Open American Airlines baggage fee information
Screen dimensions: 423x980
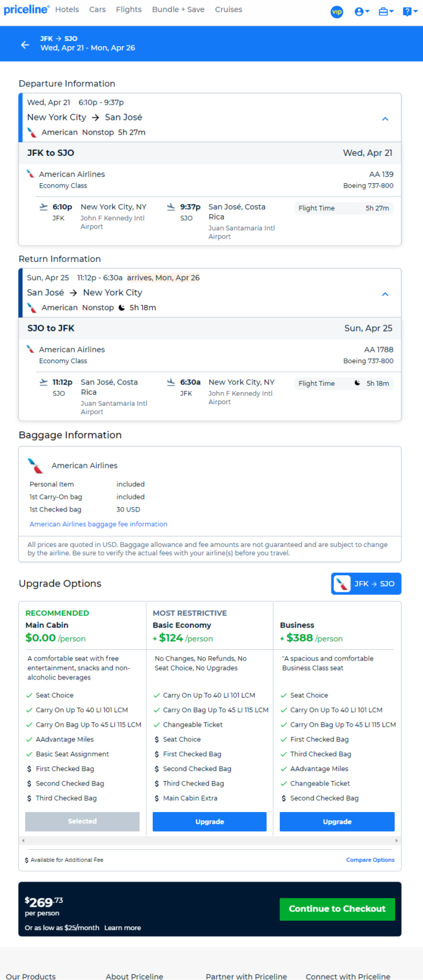(98, 524)
